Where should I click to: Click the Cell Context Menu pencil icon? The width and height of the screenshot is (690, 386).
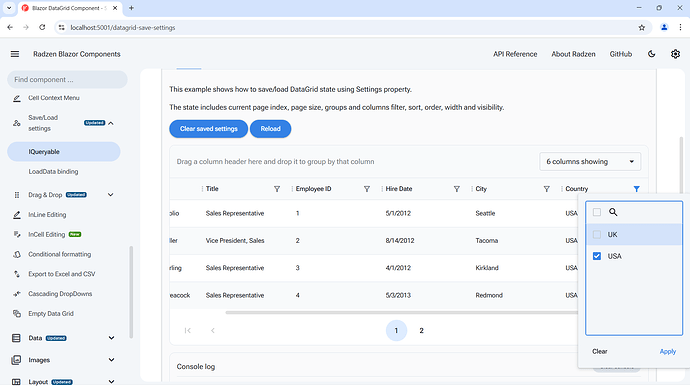click(x=17, y=98)
